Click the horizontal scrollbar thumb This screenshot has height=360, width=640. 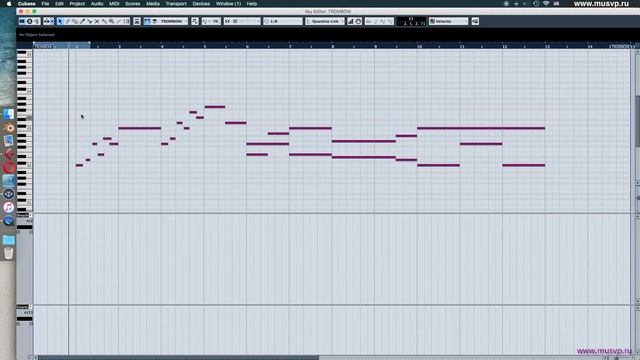pyautogui.click(x=178, y=358)
